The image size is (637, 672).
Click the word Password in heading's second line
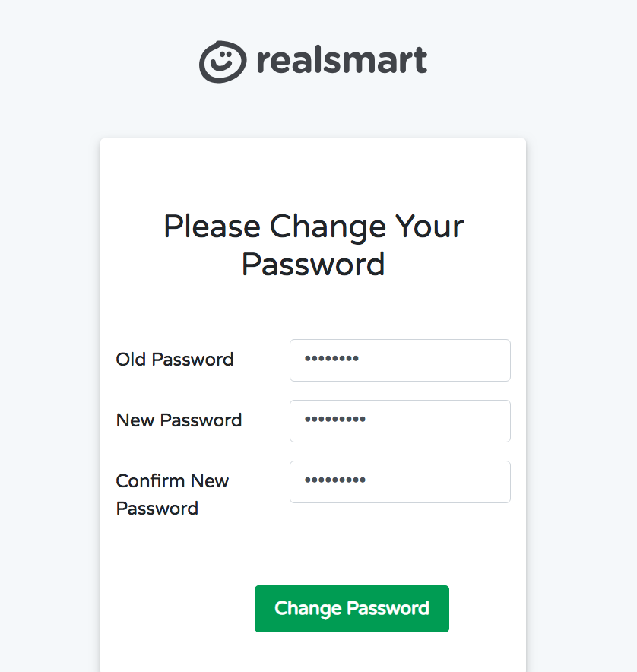(x=313, y=264)
